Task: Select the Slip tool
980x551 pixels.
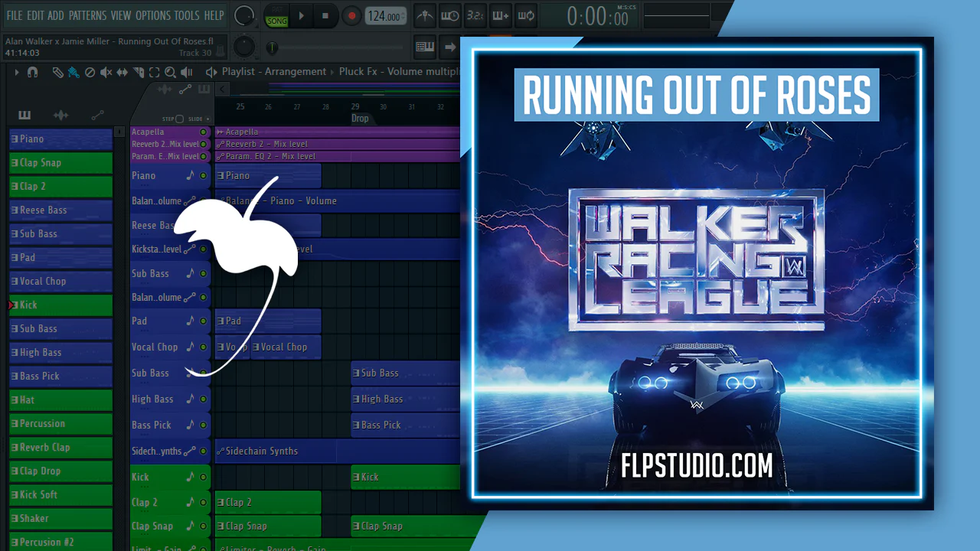Action: coord(122,72)
